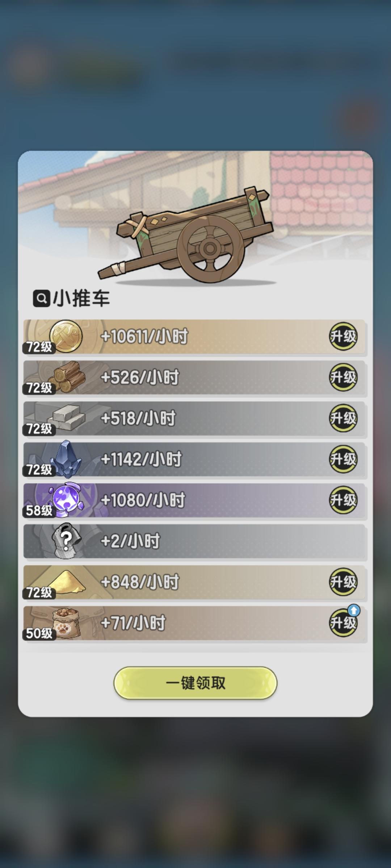Tap the magnifier icon beside 小推车
Image resolution: width=391 pixels, height=868 pixels.
point(42,299)
